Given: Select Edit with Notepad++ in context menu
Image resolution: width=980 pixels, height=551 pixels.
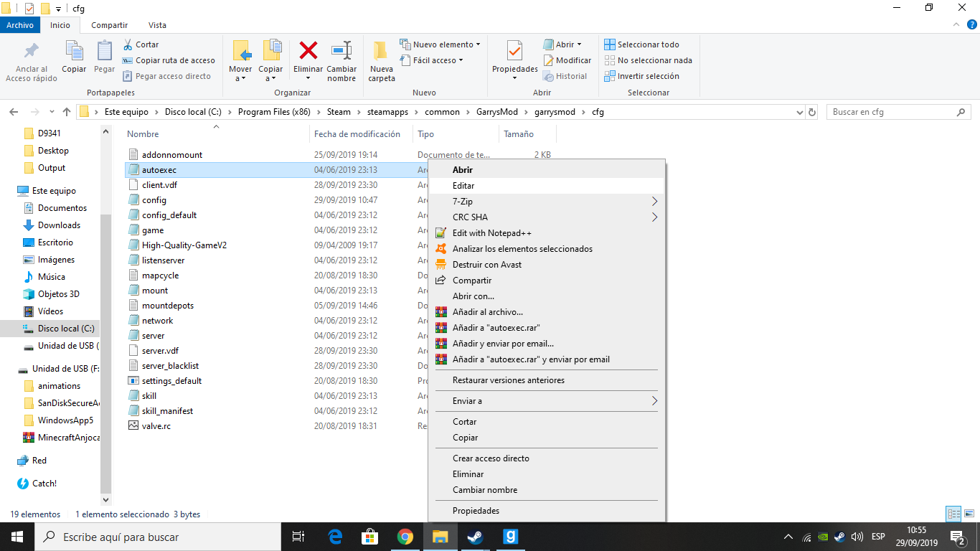Looking at the screenshot, I should click(547, 233).
